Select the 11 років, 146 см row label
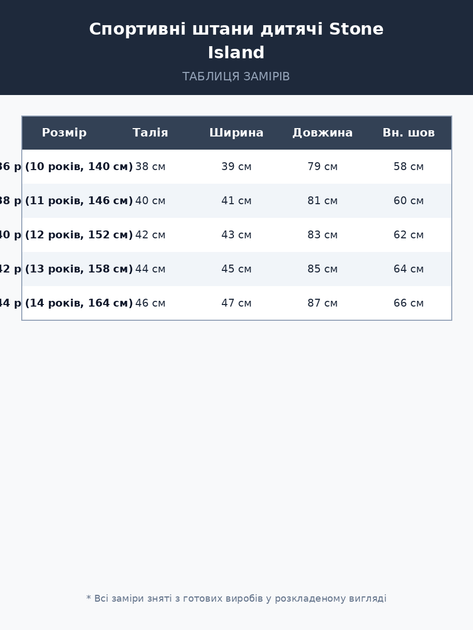Viewport: 473px width, 630px height. tap(64, 200)
